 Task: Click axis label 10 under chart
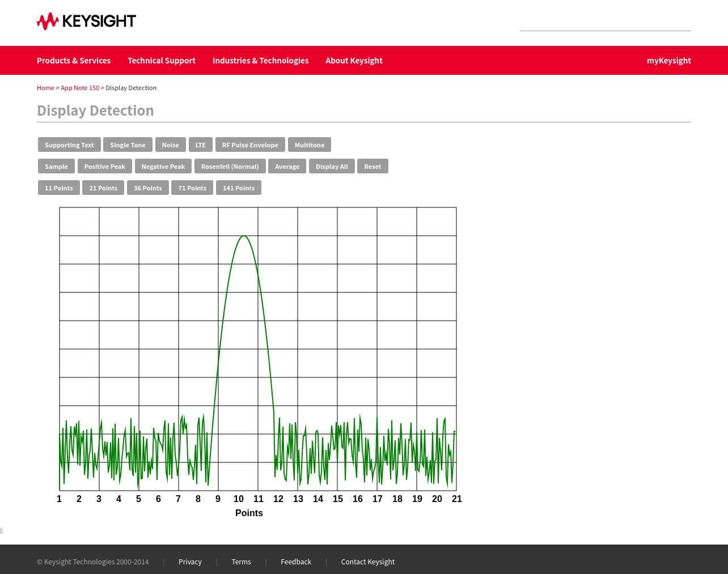(239, 499)
